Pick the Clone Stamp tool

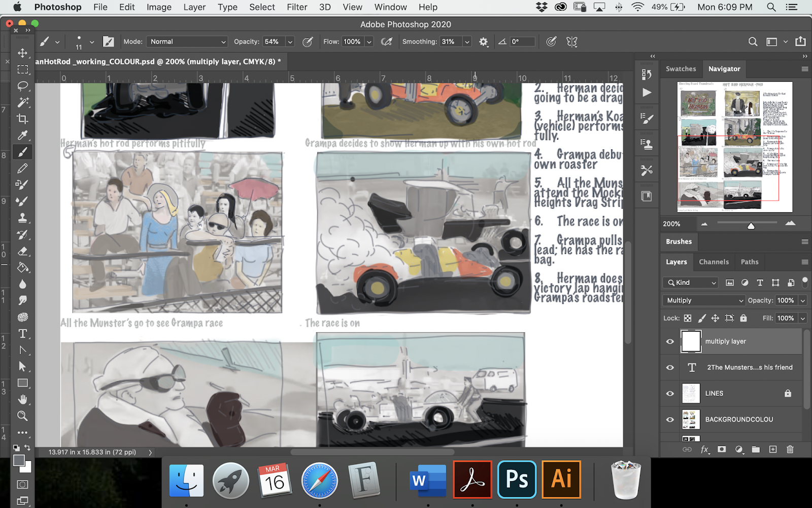pos(23,218)
